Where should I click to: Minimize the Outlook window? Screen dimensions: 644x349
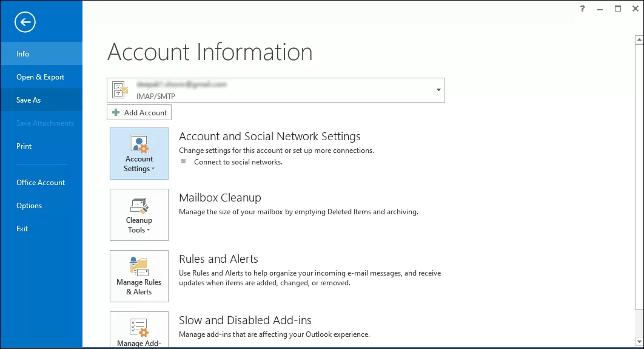point(600,8)
